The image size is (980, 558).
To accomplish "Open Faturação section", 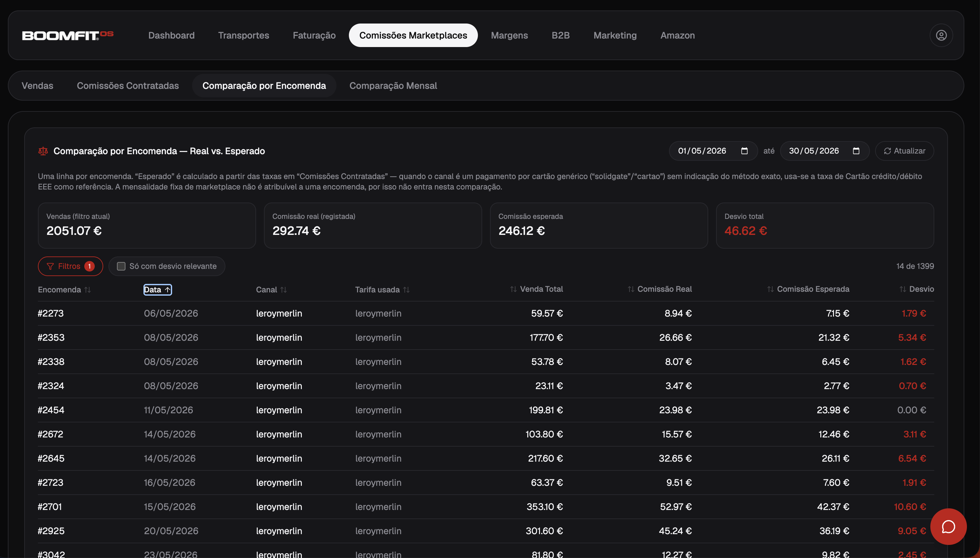I will pyautogui.click(x=314, y=35).
